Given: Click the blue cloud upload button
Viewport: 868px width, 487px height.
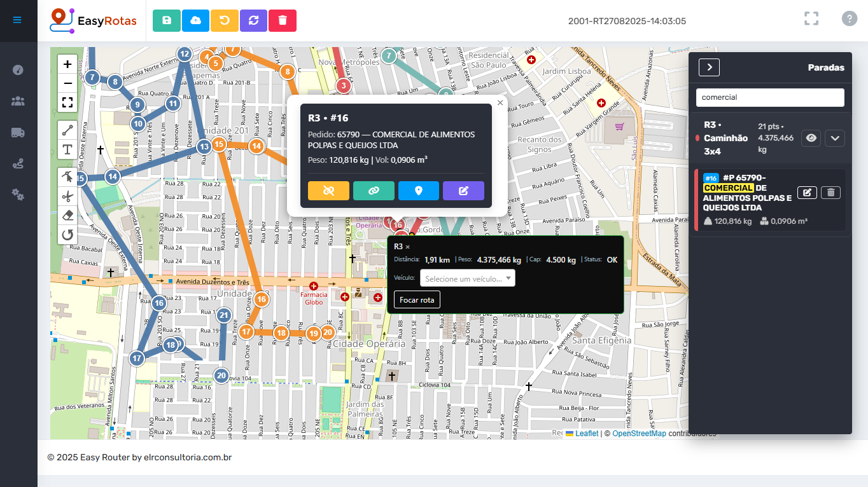Looking at the screenshot, I should (x=195, y=20).
